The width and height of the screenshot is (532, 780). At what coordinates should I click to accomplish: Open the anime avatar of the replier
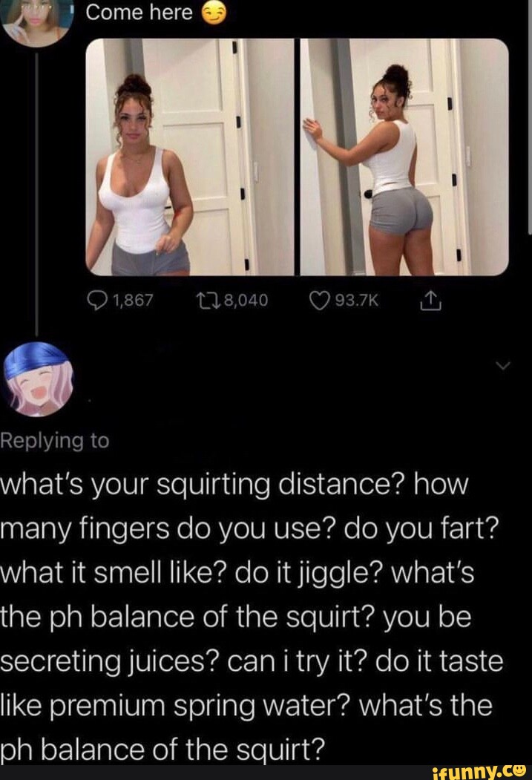pyautogui.click(x=39, y=378)
